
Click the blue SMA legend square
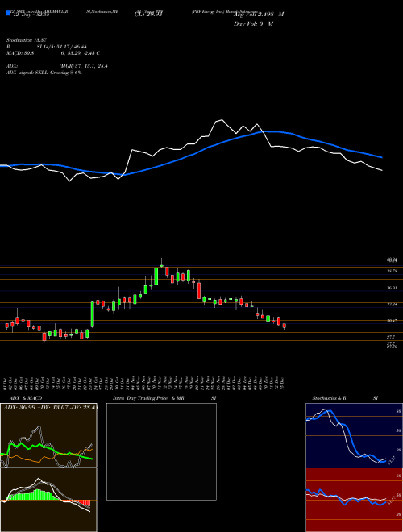click(x=8, y=14)
